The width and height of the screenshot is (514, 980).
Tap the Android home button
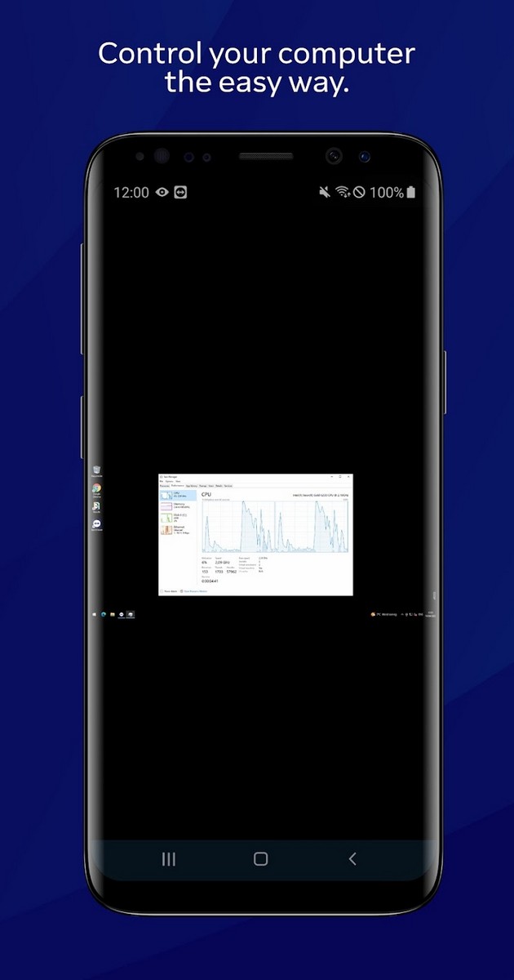click(260, 858)
